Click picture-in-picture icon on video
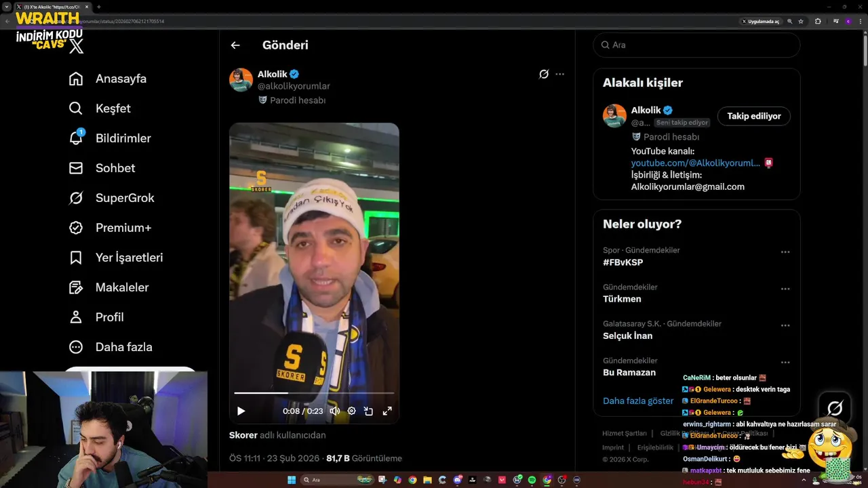 point(369,411)
